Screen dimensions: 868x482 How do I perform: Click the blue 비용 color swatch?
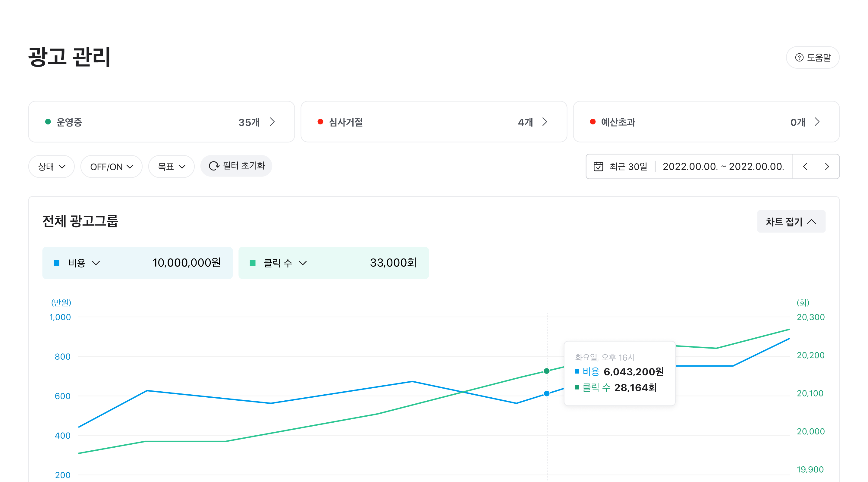pyautogui.click(x=57, y=263)
